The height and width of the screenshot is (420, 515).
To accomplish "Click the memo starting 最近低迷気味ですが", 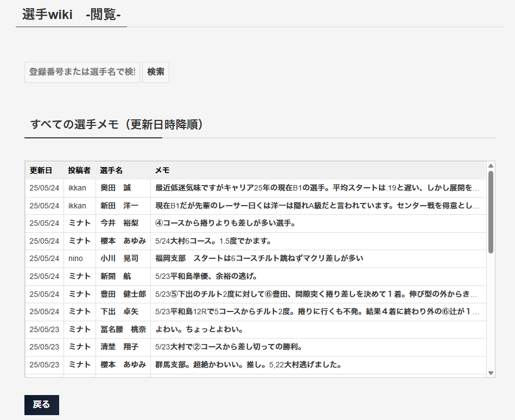I will click(x=317, y=188).
